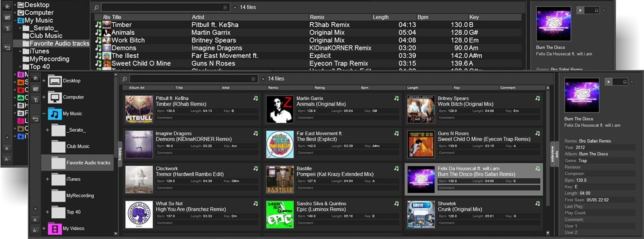Click the larger font 'A' icon

pyautogui.click(x=35, y=219)
